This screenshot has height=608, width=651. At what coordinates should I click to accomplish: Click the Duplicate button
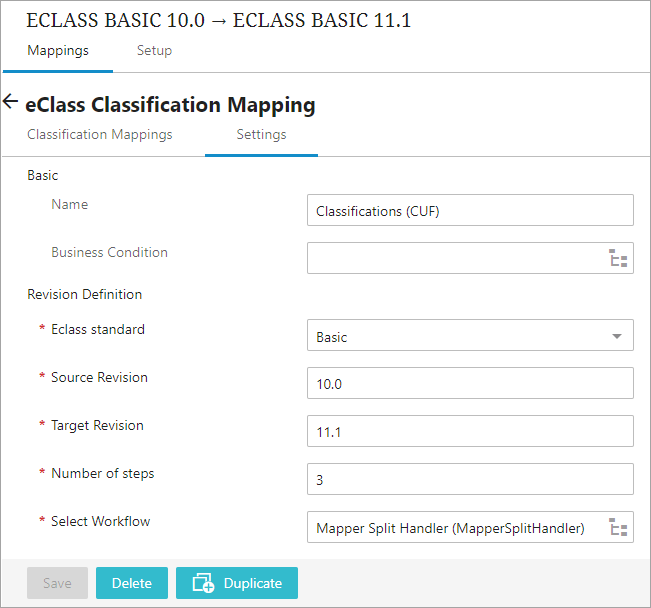point(237,583)
